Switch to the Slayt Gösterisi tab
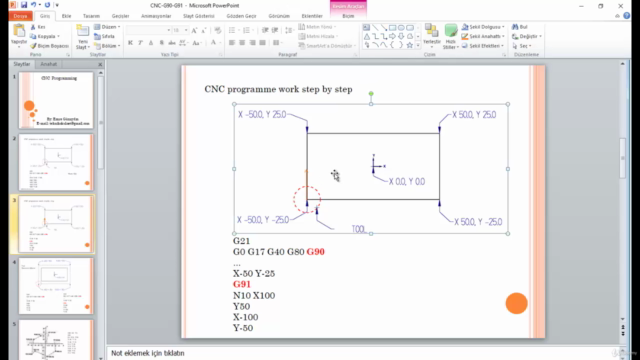This screenshot has width=640, height=360. [x=199, y=16]
